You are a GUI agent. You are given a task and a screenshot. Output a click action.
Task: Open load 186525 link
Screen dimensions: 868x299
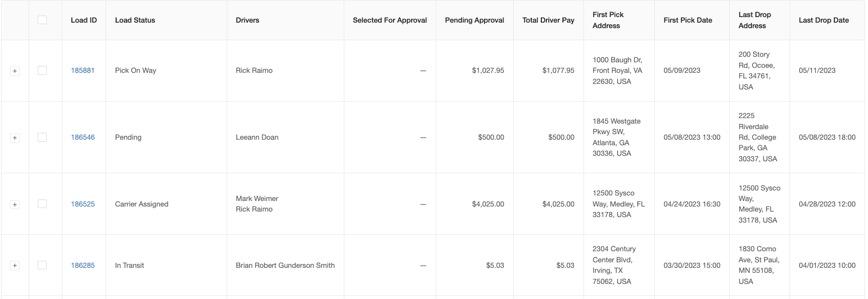point(82,204)
